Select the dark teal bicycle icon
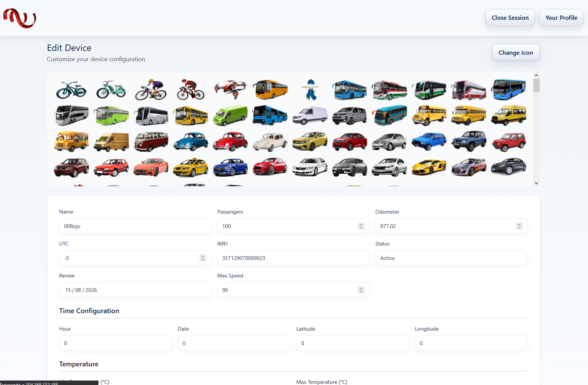 (x=71, y=90)
